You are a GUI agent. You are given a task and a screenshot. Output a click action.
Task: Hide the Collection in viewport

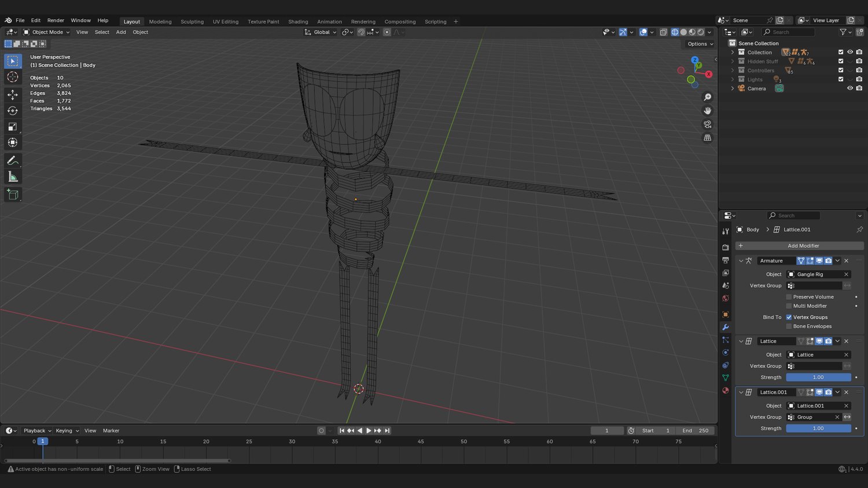tap(850, 52)
